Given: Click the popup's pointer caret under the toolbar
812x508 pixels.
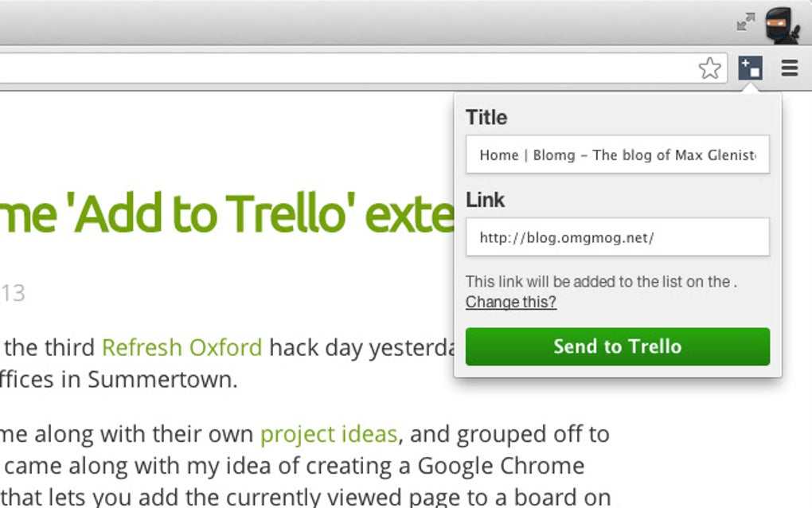Looking at the screenshot, I should point(751,88).
